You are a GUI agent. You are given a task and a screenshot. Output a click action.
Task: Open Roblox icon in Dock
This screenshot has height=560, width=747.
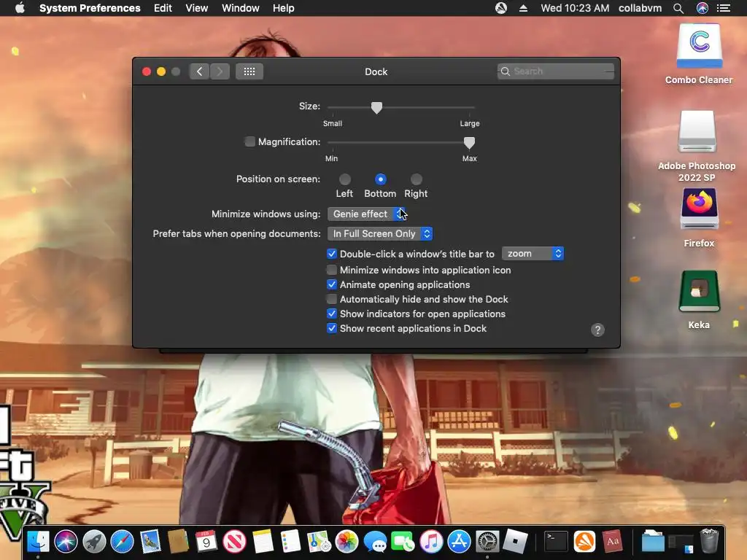pos(516,542)
